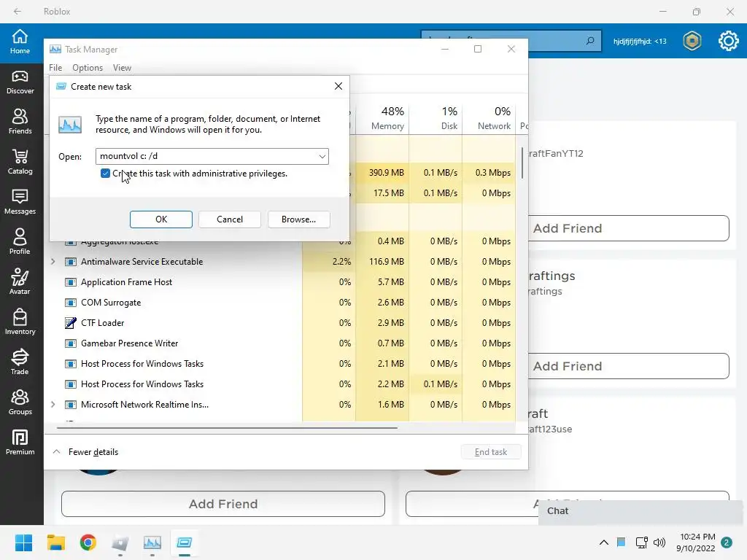Image resolution: width=747 pixels, height=560 pixels.
Task: Click Cancel in Create new task
Action: (230, 219)
